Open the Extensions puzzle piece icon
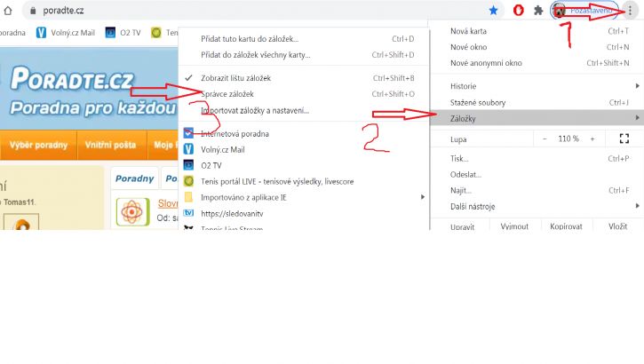Viewport: 644px width, 364px height. 538,11
